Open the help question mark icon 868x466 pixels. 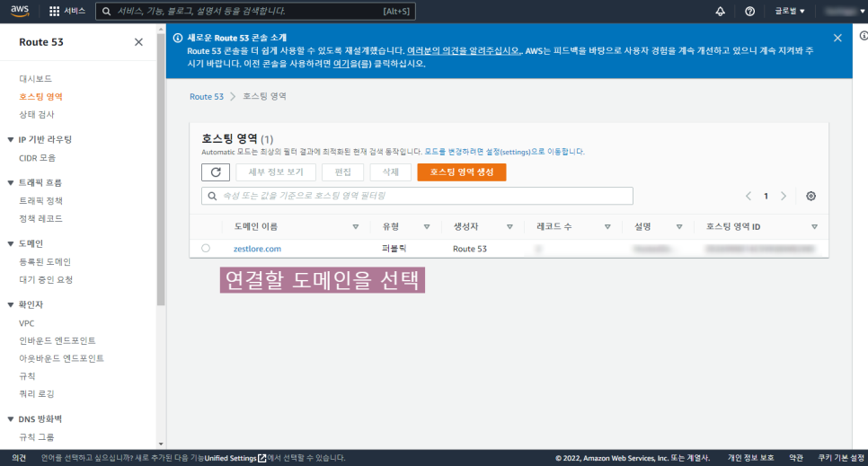pyautogui.click(x=749, y=11)
